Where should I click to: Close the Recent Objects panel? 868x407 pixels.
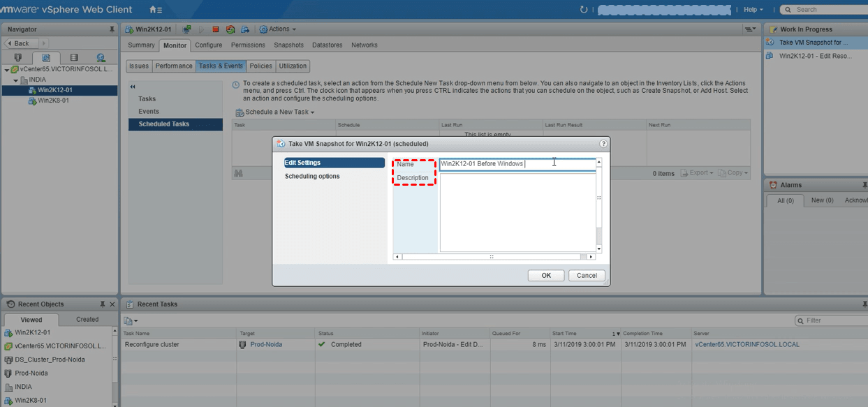coord(113,304)
